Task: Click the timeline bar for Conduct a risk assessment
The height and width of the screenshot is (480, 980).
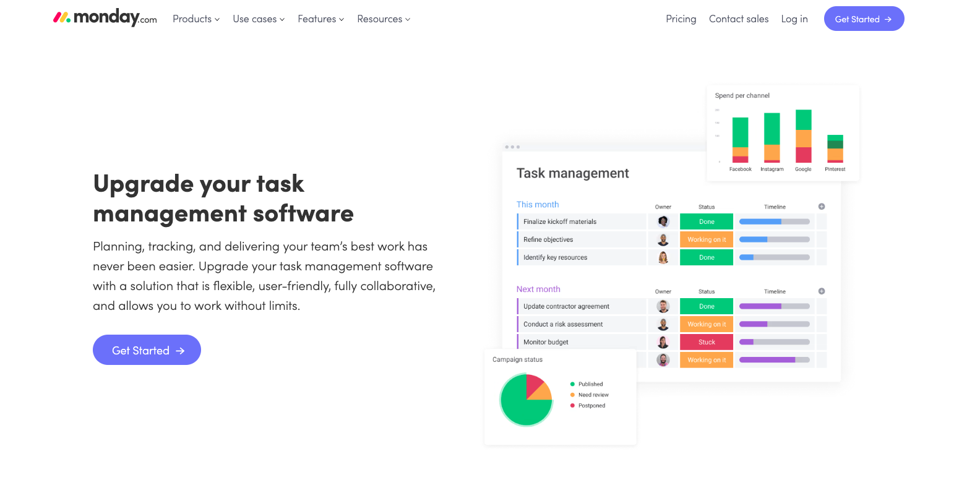Action: click(775, 324)
